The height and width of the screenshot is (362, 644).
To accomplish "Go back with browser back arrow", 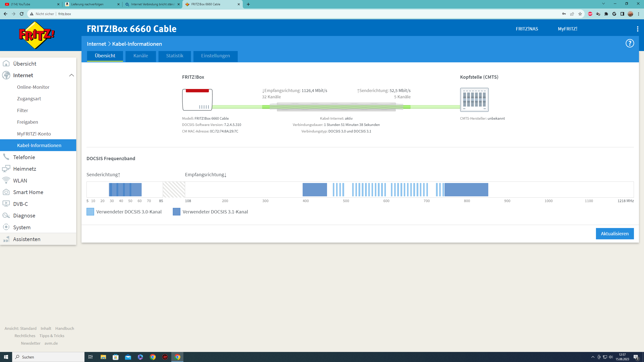I will coord(6,14).
